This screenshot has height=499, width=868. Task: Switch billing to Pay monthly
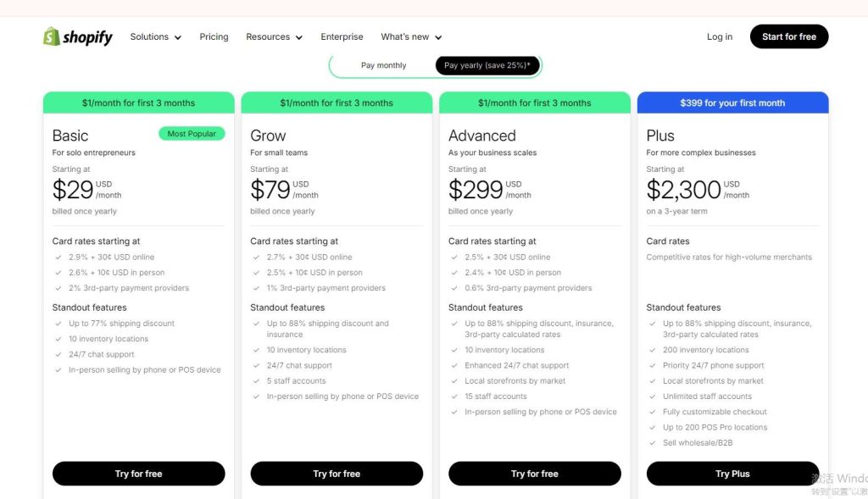pos(383,64)
